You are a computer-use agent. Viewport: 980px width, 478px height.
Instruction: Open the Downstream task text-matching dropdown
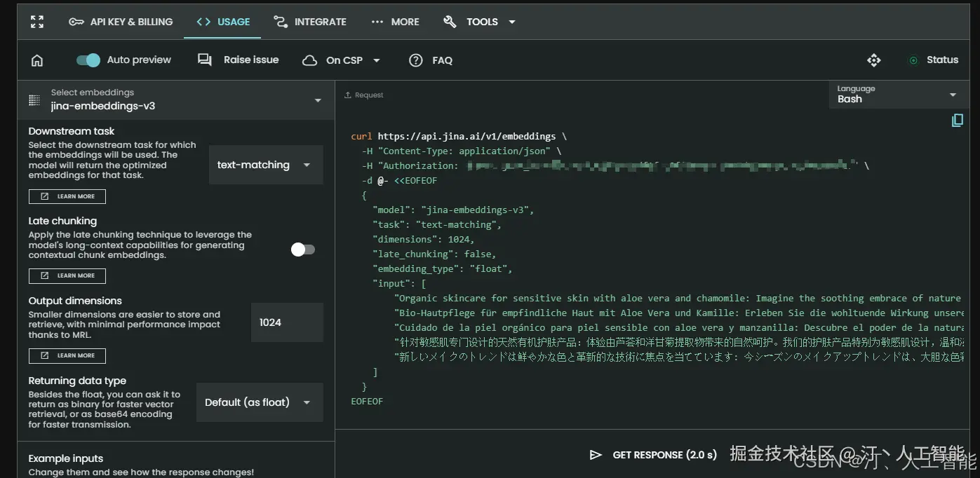click(x=265, y=165)
